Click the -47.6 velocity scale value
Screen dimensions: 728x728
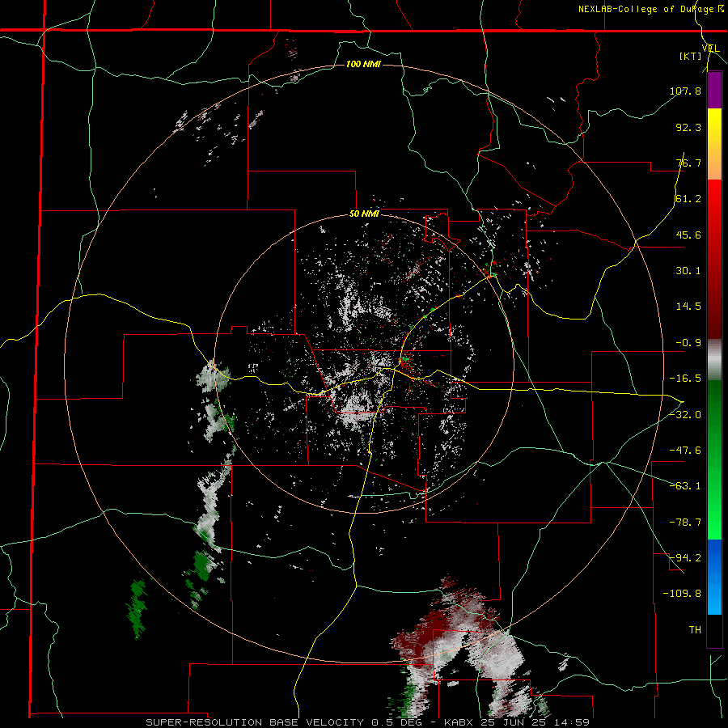pyautogui.click(x=685, y=451)
